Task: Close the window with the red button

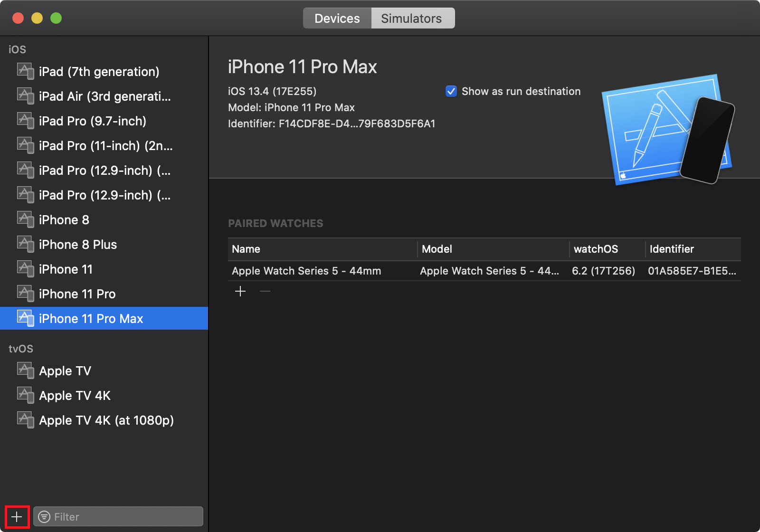Action: pyautogui.click(x=18, y=18)
